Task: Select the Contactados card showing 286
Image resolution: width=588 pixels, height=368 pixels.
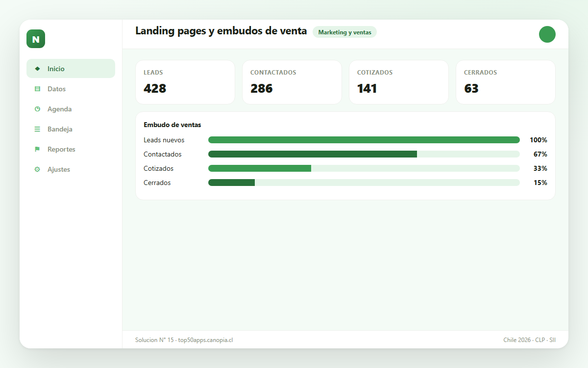Action: (292, 82)
